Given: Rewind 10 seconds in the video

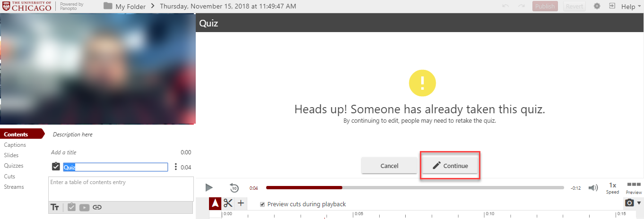Looking at the screenshot, I should pyautogui.click(x=234, y=188).
